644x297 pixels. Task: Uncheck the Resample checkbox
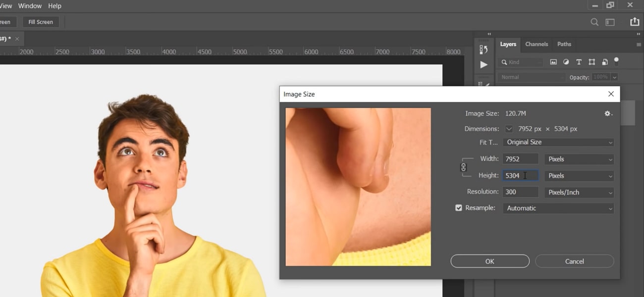(x=459, y=208)
